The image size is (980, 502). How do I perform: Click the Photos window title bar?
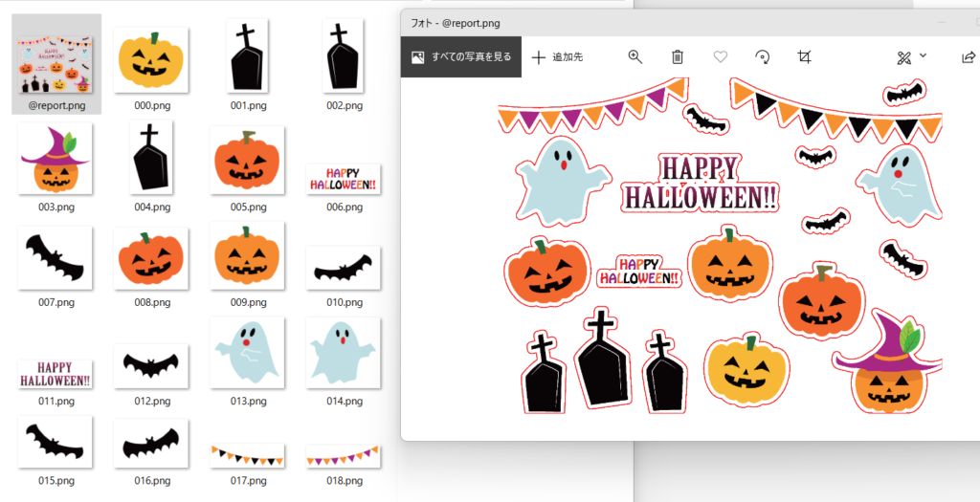click(670, 22)
